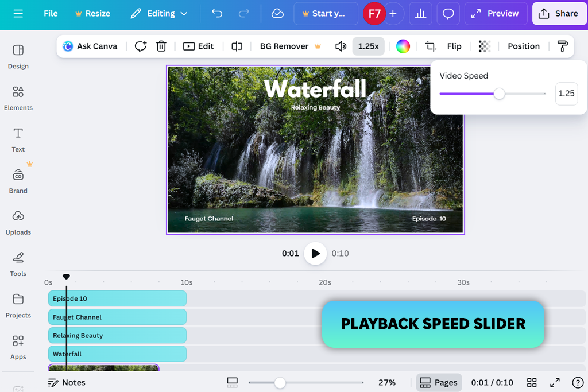Click the Resize option

[x=92, y=14]
